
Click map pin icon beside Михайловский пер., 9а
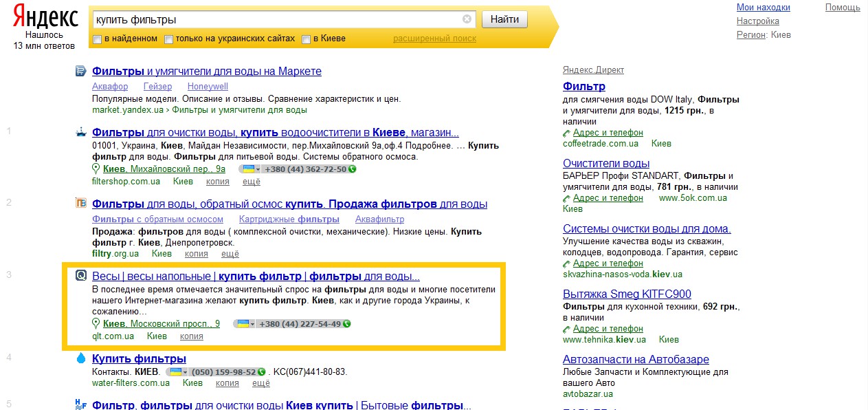96,169
